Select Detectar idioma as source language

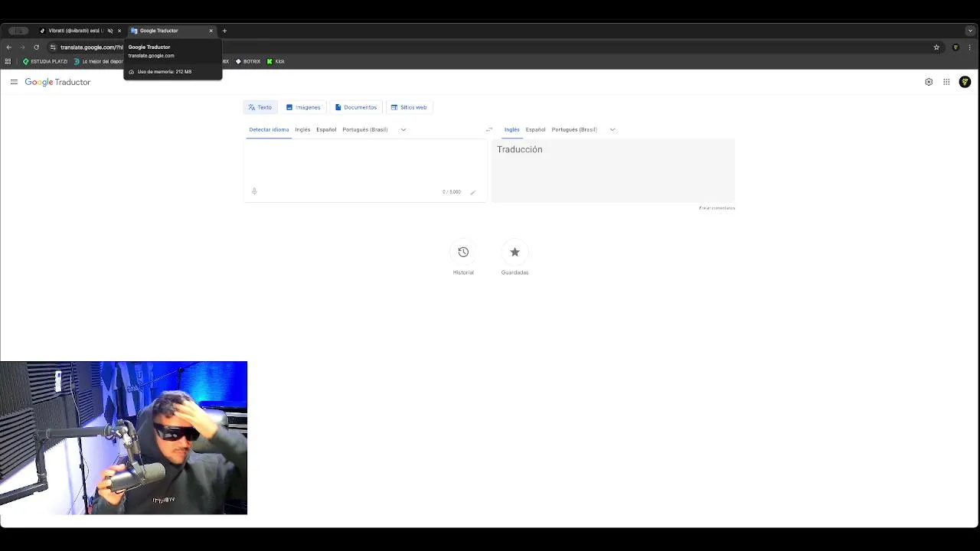pyautogui.click(x=269, y=129)
